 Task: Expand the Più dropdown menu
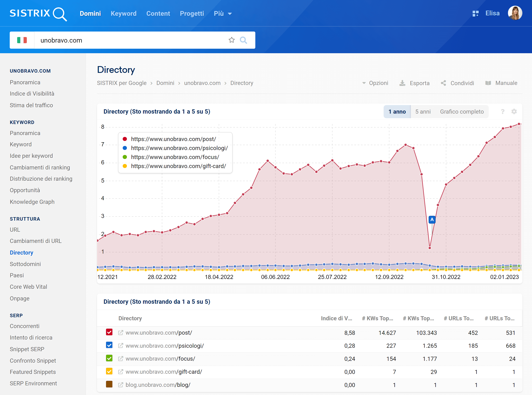[223, 13]
